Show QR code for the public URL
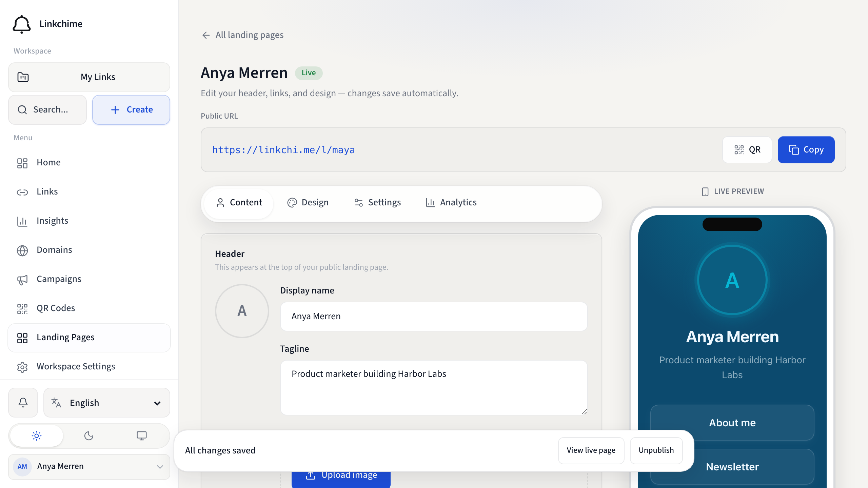Screen dimensions: 868x488 (747, 150)
